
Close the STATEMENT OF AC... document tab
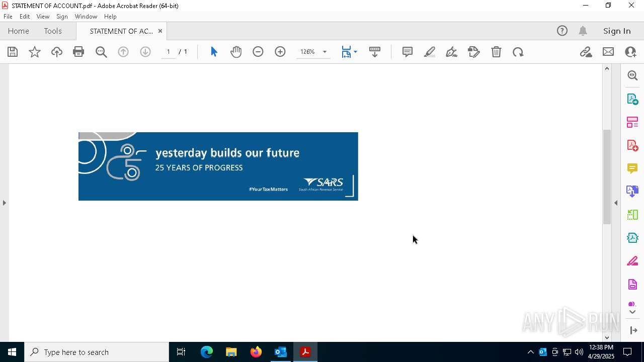coord(160,31)
